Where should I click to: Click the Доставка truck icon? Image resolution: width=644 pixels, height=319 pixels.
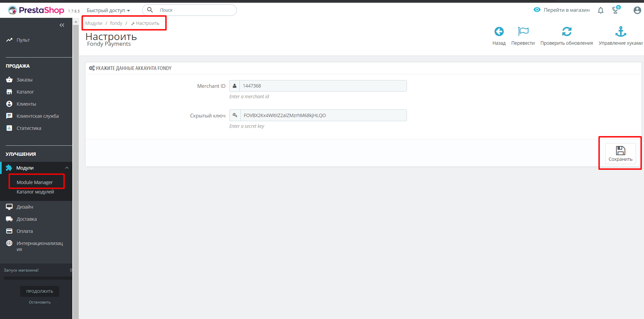(x=9, y=219)
